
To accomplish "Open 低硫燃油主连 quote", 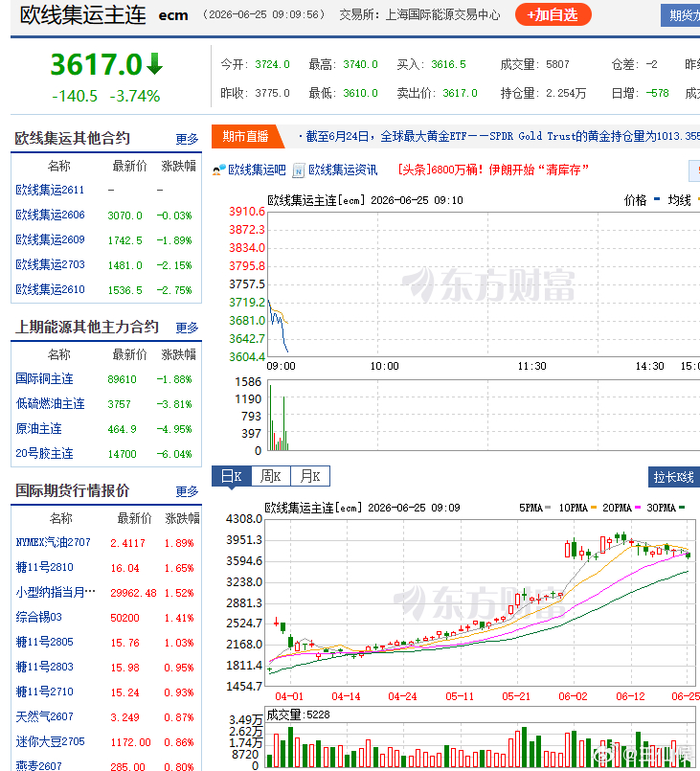I will point(50,403).
